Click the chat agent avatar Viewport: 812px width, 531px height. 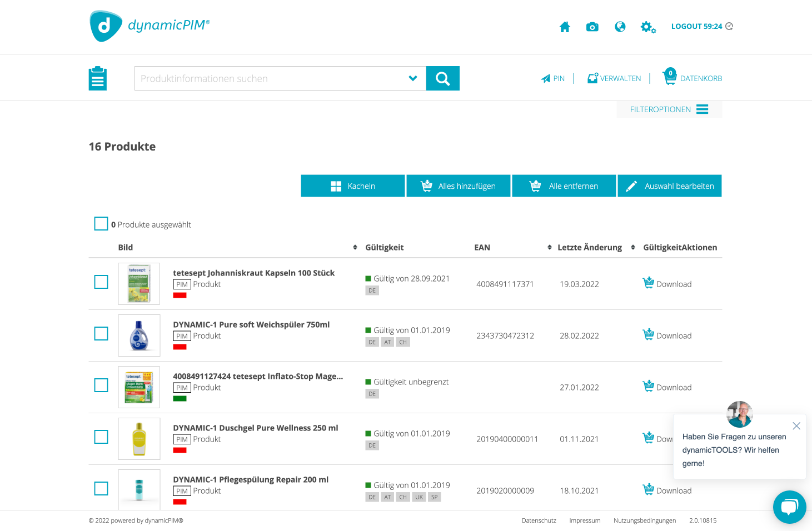pyautogui.click(x=740, y=414)
